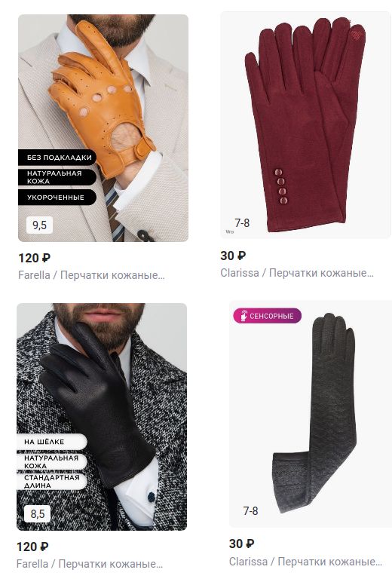Click the НАТУРАЛЬНАЯ КОЖА label on black gloves
The width and height of the screenshot is (392, 582).
pos(51,461)
